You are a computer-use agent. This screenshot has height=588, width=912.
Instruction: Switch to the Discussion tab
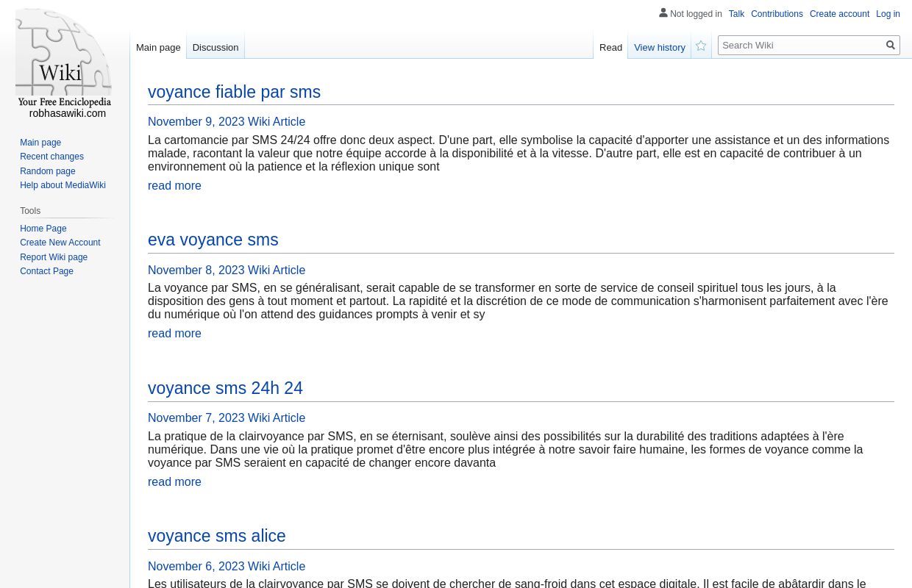point(215,47)
